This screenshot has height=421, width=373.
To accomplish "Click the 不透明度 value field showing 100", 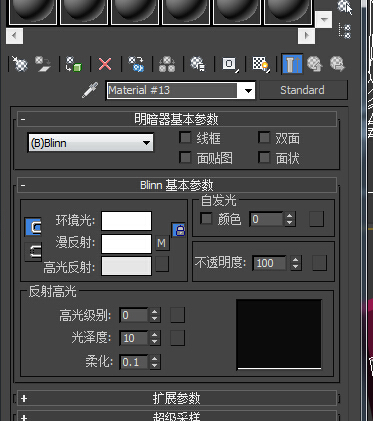I will click(x=270, y=263).
